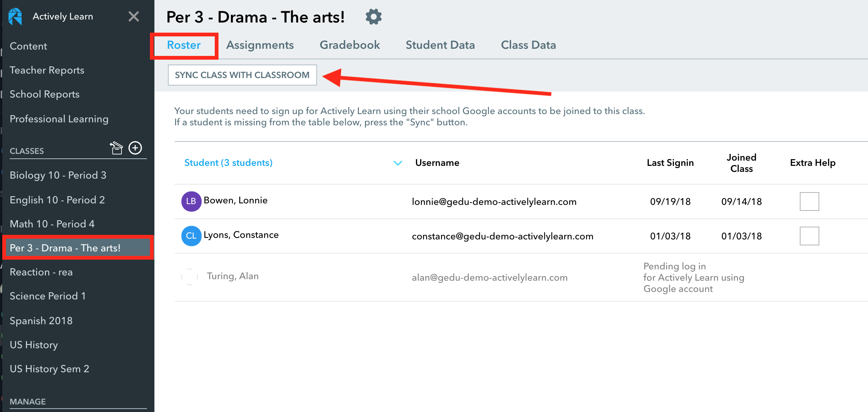Expand the Student sort chevron

click(x=398, y=163)
